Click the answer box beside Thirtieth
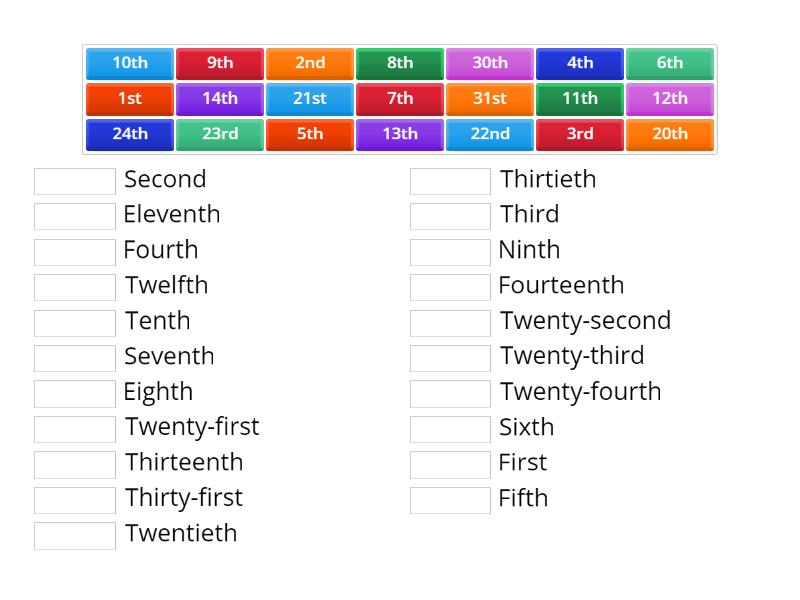 (x=449, y=180)
